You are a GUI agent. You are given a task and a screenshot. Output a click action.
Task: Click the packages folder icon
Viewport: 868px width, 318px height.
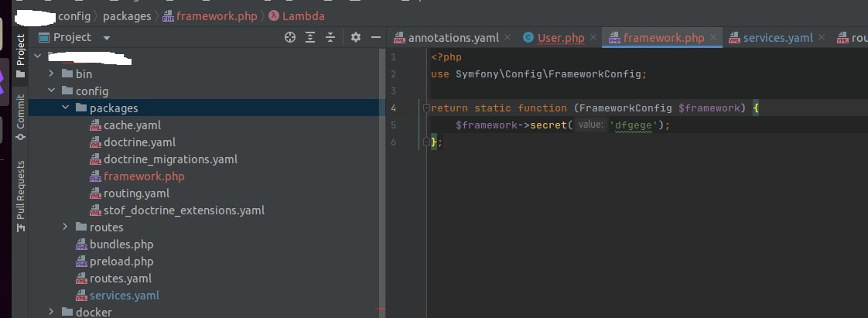80,108
